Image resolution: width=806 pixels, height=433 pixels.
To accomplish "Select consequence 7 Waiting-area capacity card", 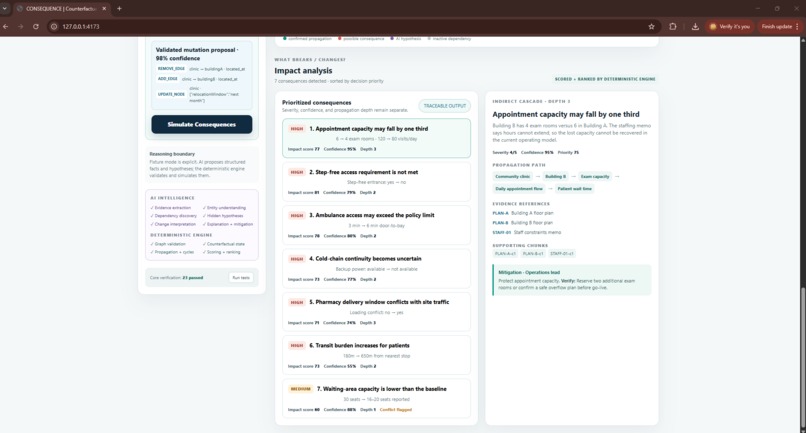I will (x=376, y=399).
